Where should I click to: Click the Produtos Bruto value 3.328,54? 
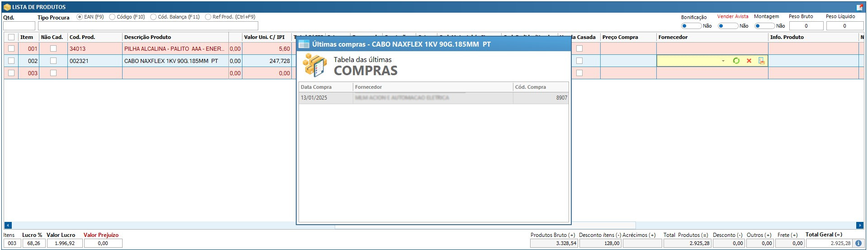(554, 243)
